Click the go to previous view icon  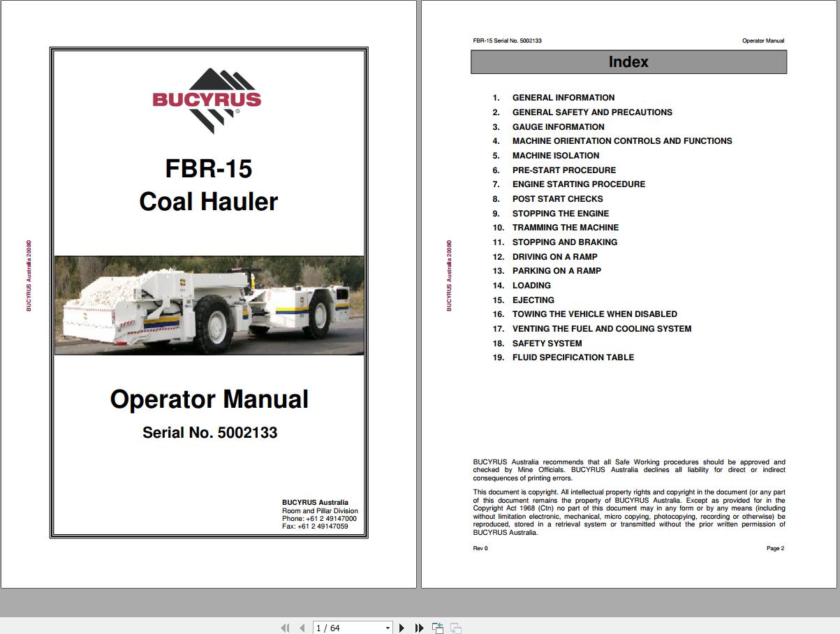438,628
